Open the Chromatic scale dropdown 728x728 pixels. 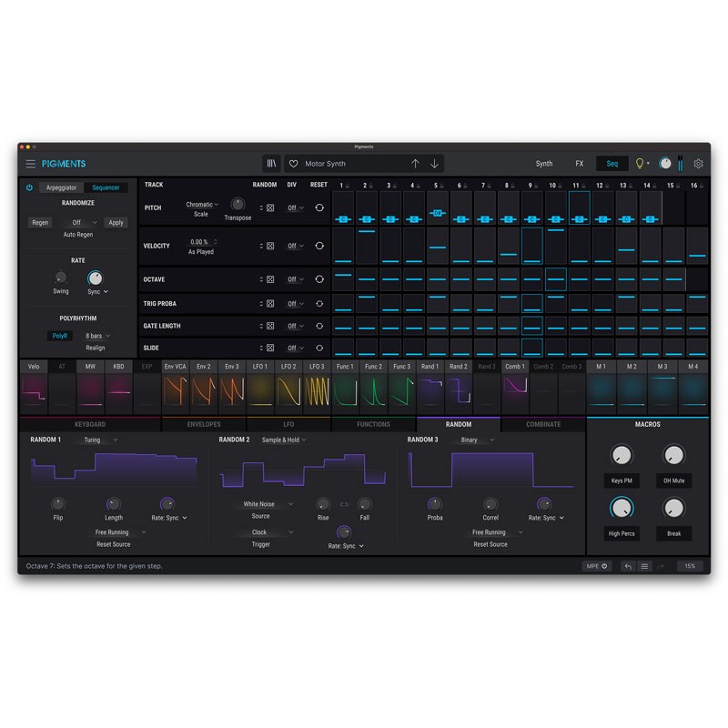pos(202,205)
